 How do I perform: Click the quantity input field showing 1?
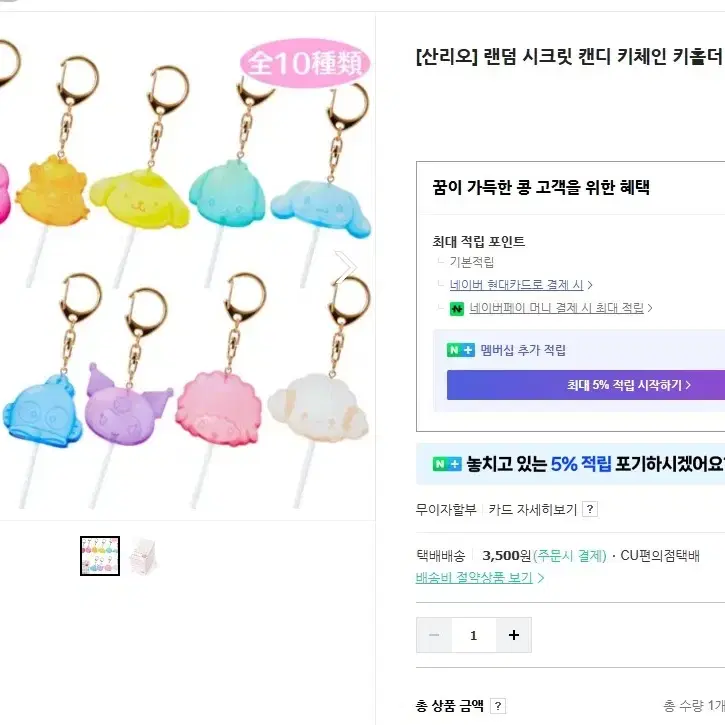pos(473,635)
